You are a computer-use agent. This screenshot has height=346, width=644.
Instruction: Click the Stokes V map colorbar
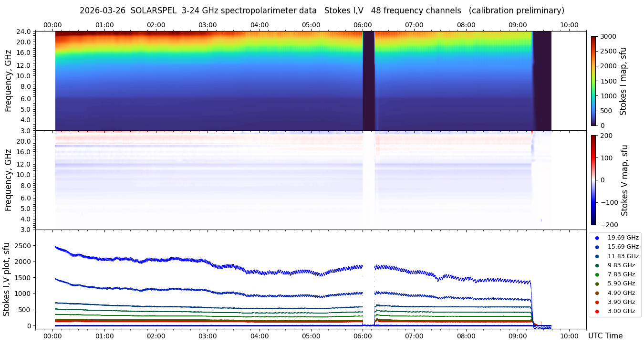click(593, 180)
